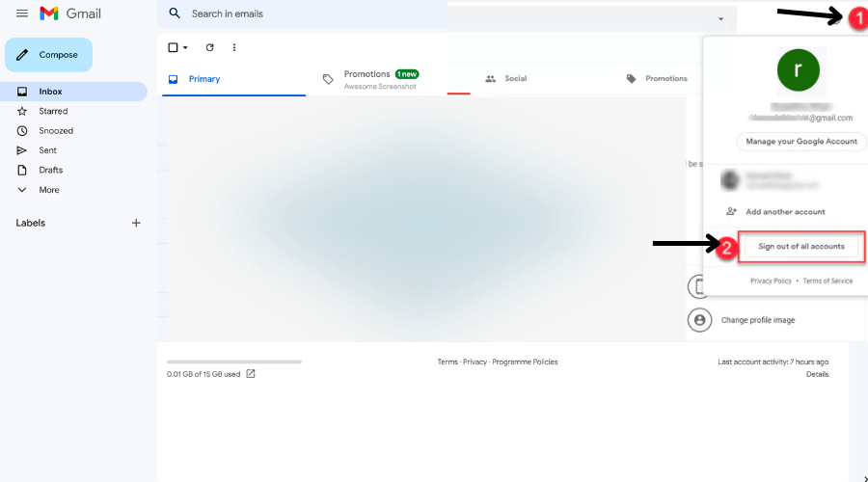
Task: Click the Compose button
Action: pos(49,55)
